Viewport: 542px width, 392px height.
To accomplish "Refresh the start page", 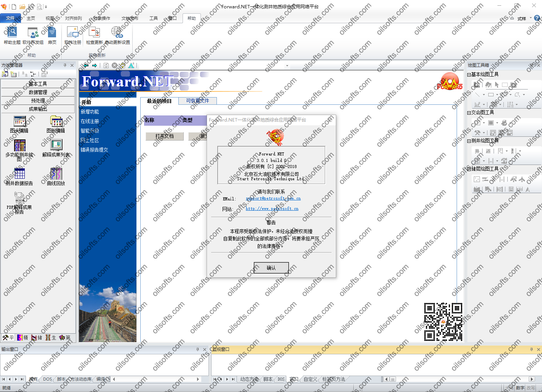I will click(106, 66).
